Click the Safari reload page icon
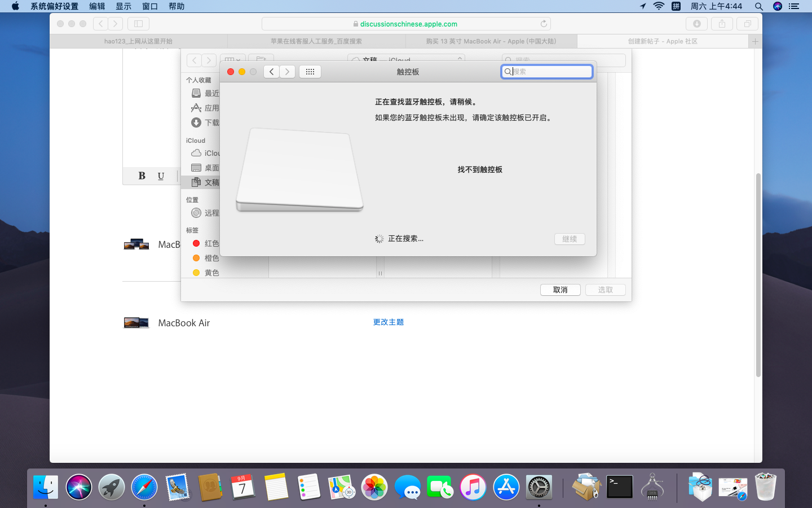This screenshot has height=508, width=812. (x=544, y=24)
